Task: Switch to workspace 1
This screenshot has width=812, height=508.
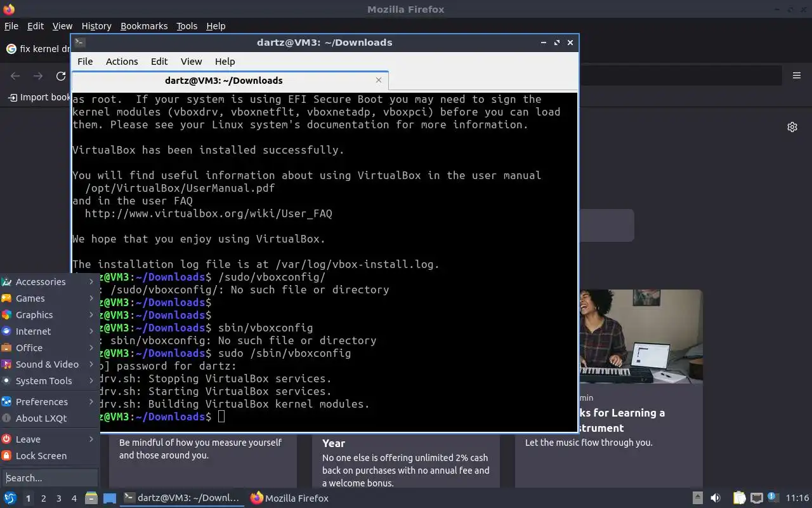Action: click(28, 498)
